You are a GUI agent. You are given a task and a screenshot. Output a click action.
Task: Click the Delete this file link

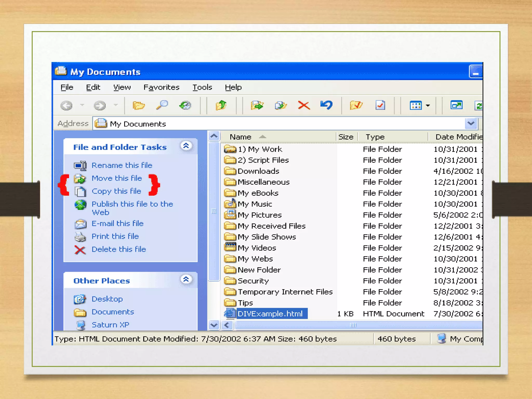119,249
